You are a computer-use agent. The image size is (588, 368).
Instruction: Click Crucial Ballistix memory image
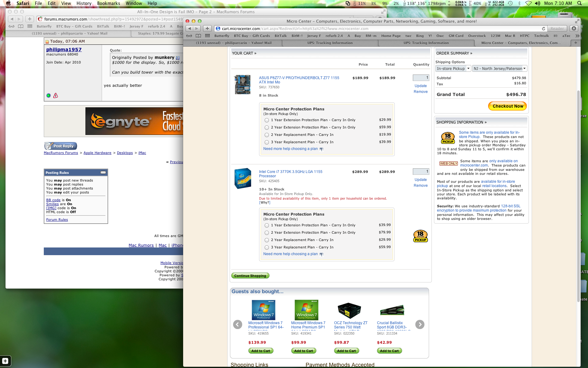pos(392,310)
